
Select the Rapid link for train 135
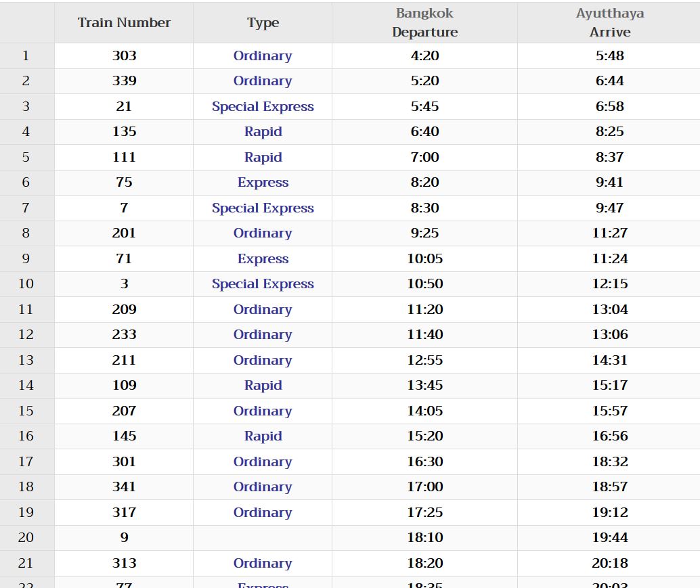[x=263, y=132]
